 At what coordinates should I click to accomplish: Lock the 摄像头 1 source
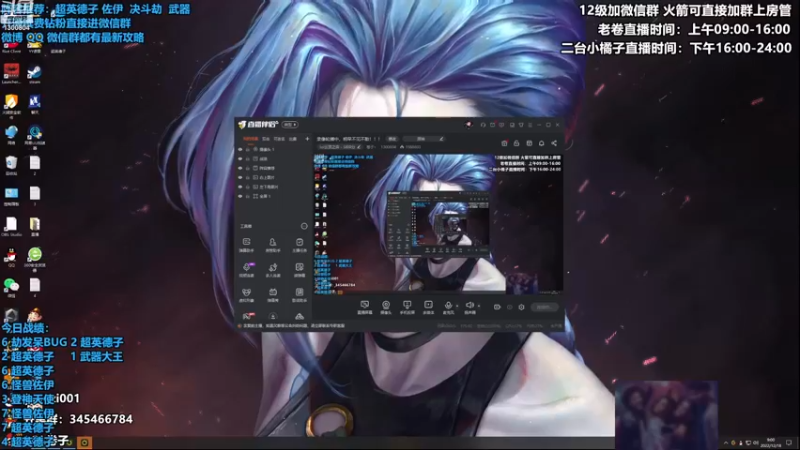[x=248, y=149]
